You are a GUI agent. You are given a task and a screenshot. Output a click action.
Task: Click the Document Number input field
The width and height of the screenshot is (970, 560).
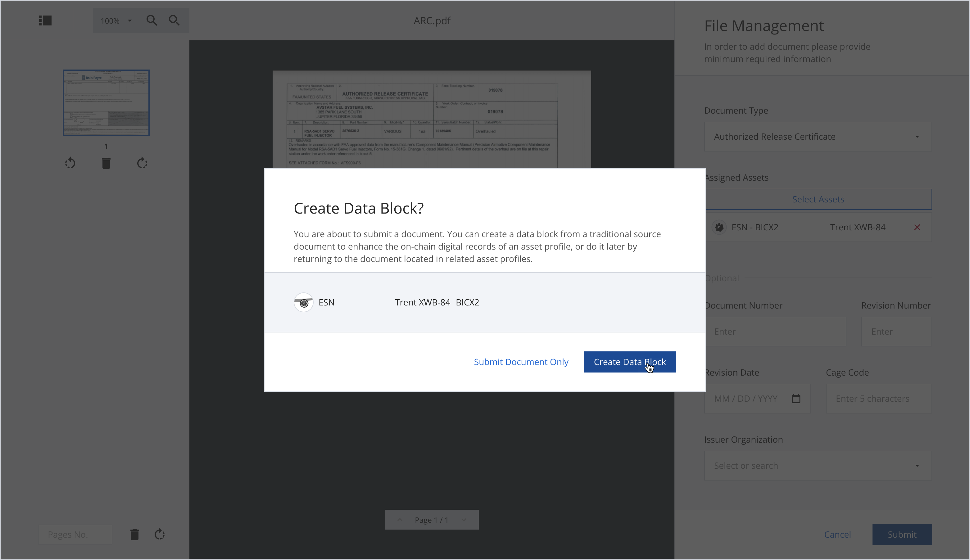(x=775, y=331)
